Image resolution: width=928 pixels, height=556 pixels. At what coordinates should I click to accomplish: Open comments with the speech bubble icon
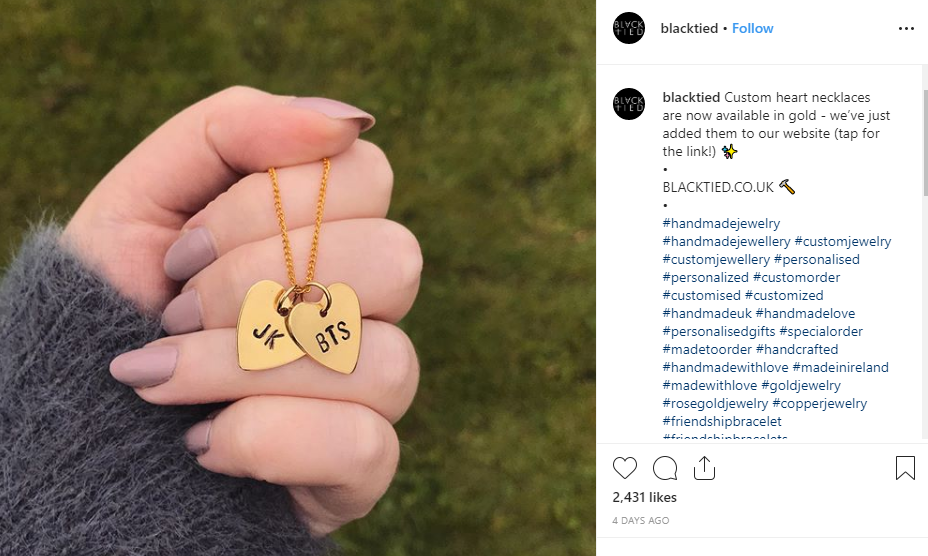point(665,468)
